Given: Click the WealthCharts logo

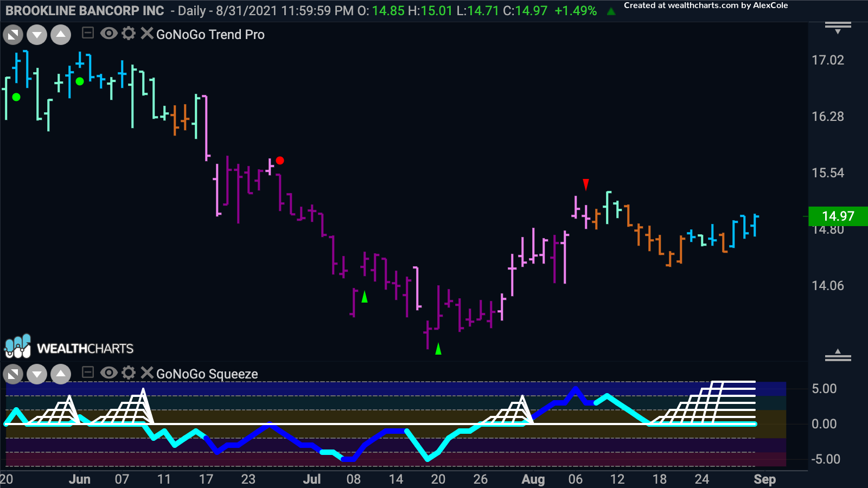Looking at the screenshot, I should [x=69, y=347].
